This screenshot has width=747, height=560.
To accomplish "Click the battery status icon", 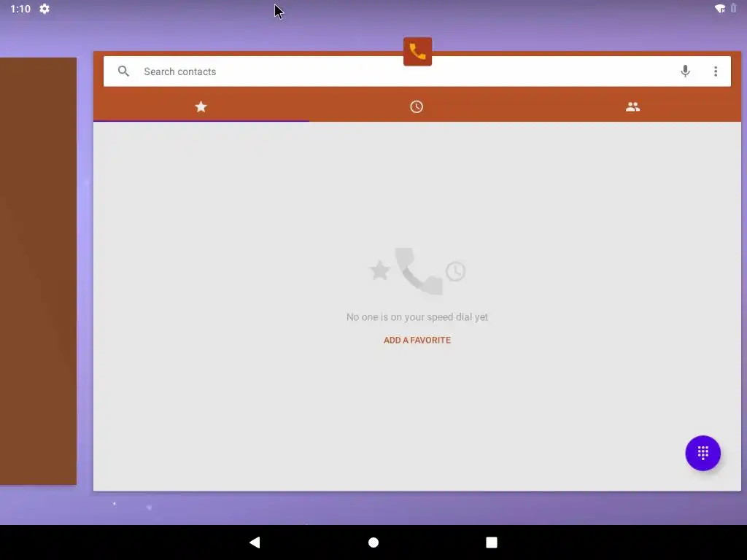I will pos(734,8).
